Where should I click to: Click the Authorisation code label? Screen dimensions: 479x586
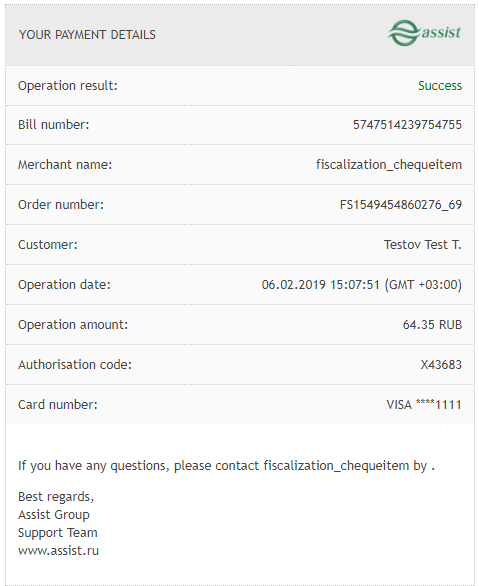75,364
